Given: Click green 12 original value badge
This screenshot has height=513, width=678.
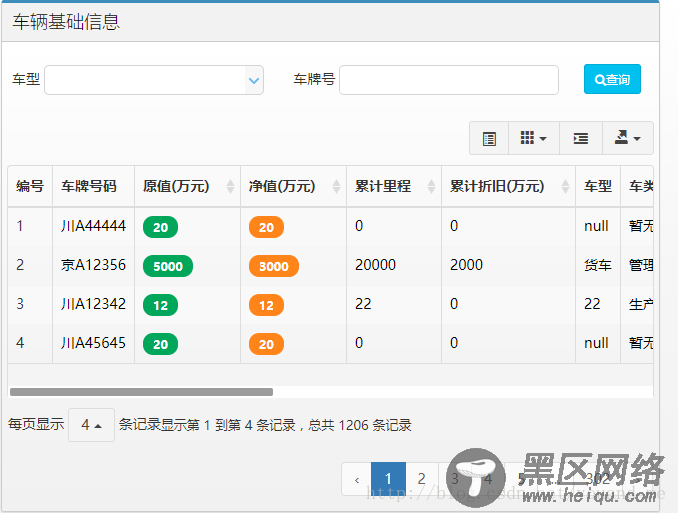Looking at the screenshot, I should coord(160,305).
